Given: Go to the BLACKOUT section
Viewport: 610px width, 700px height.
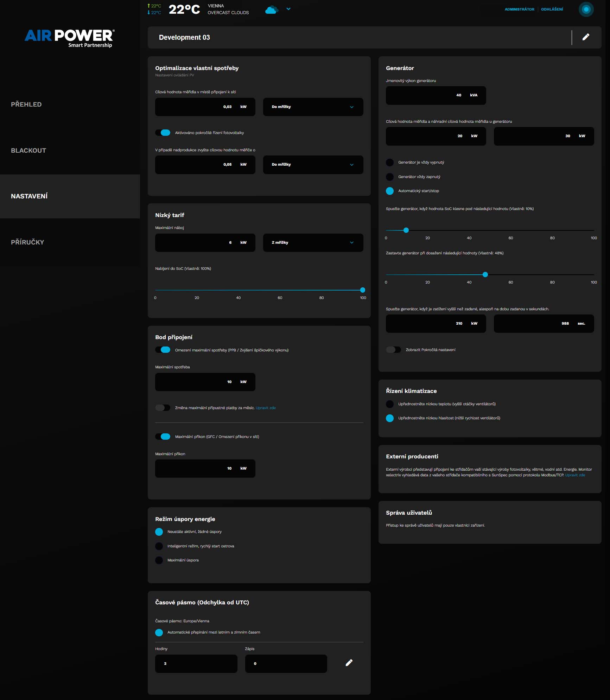Looking at the screenshot, I should [28, 151].
